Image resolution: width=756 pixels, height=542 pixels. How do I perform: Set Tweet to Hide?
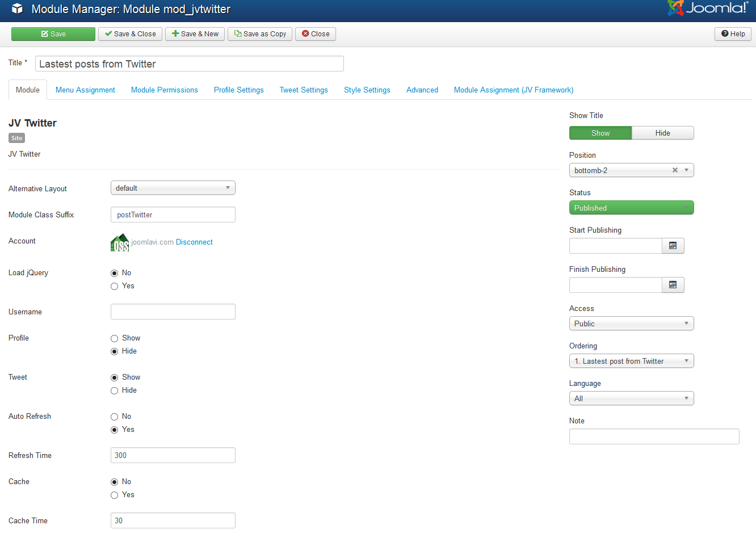pos(114,391)
